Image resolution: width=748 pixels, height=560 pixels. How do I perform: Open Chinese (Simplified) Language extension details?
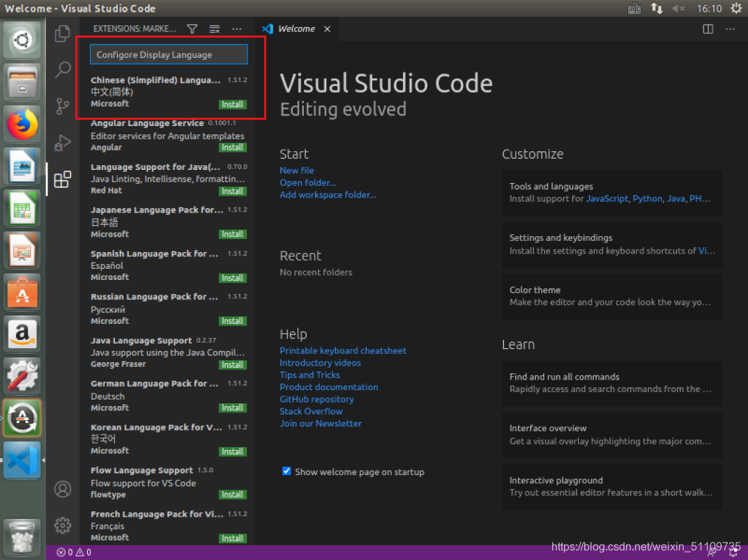(x=169, y=91)
